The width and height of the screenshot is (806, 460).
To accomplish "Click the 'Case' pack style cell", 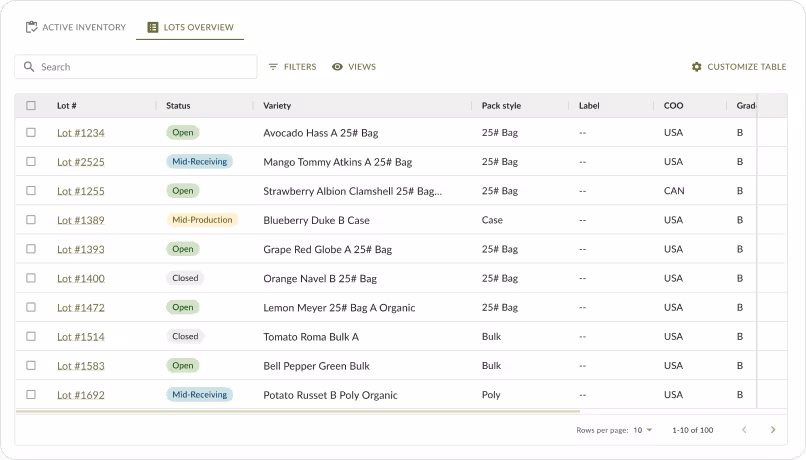I will [492, 220].
